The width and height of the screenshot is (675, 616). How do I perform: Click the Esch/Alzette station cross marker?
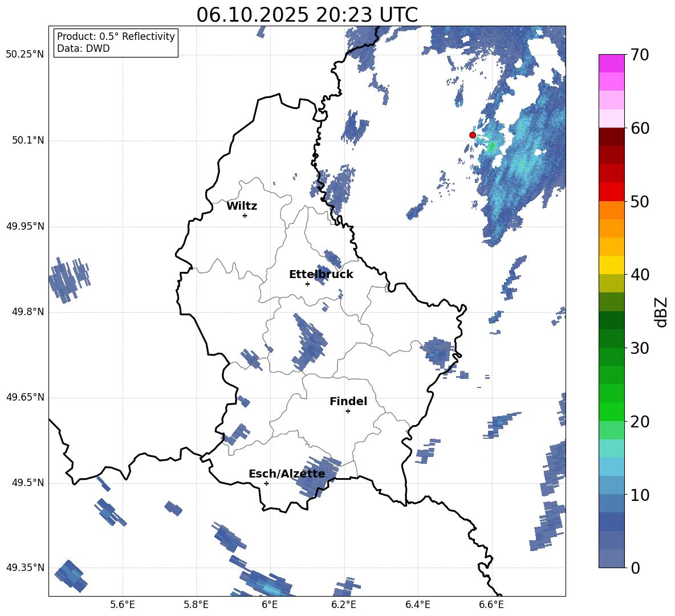pos(266,483)
